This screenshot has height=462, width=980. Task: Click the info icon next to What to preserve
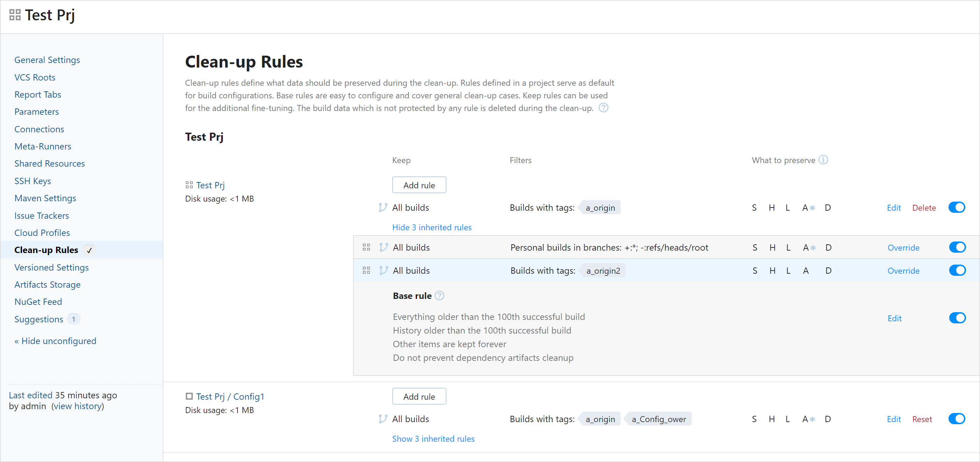(x=823, y=160)
